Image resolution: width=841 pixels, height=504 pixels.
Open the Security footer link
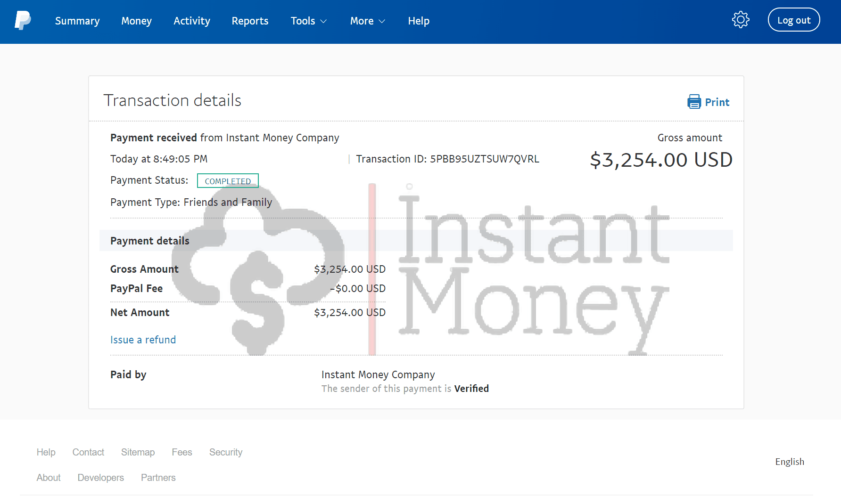click(x=226, y=452)
